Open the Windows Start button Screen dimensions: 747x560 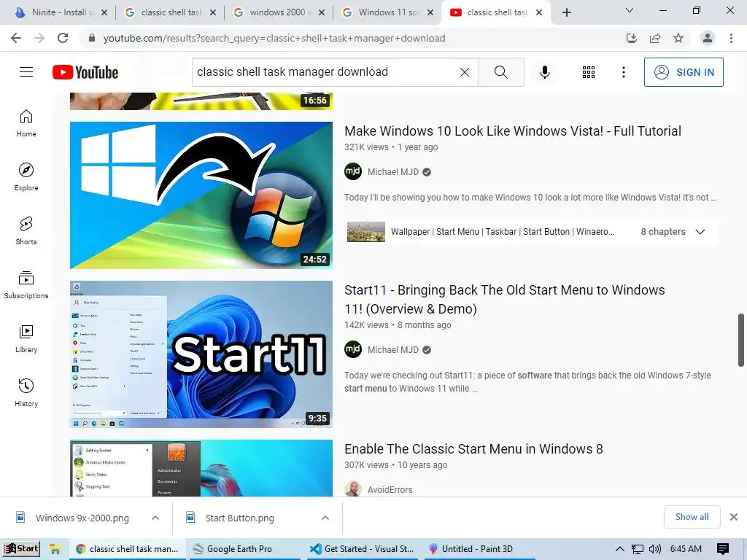(21, 548)
